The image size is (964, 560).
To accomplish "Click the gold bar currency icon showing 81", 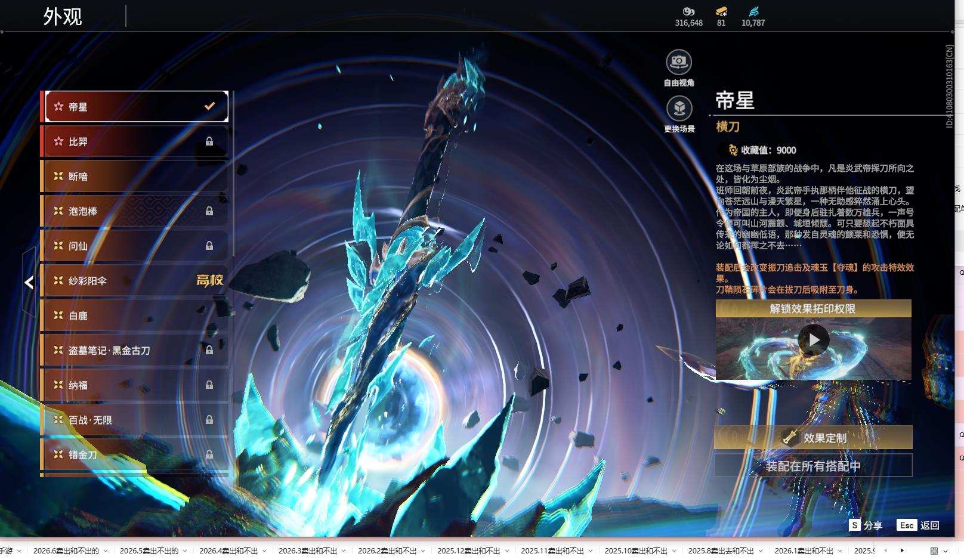I will (x=721, y=11).
